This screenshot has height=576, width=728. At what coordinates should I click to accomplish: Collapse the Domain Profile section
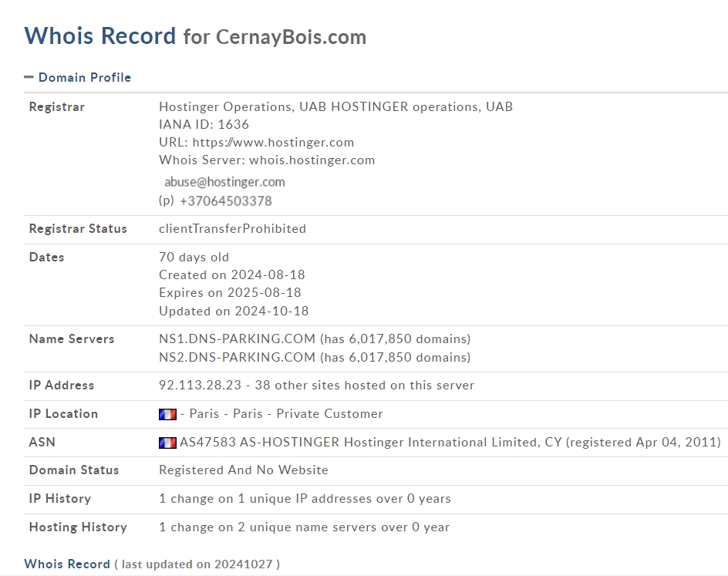click(78, 78)
